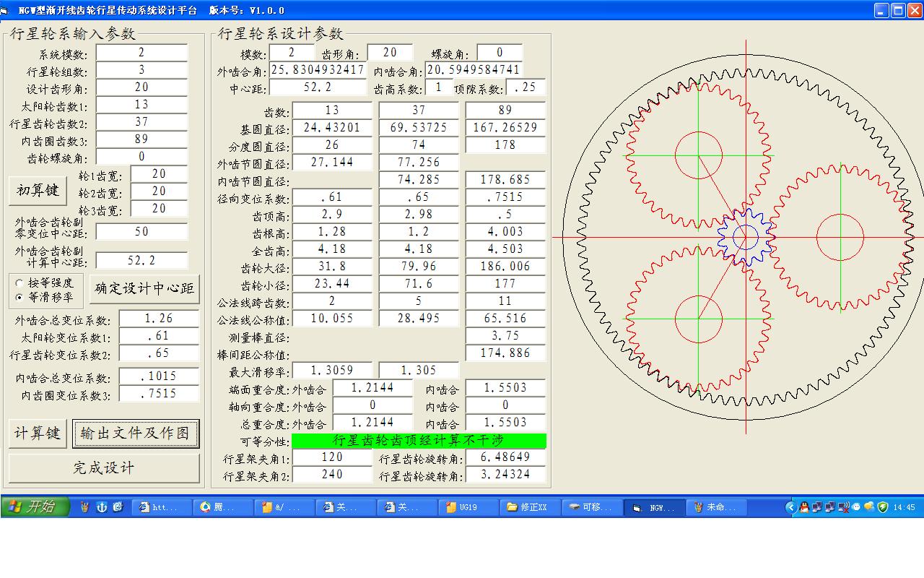Click the 齿轮螺旋角 input field

click(141, 157)
